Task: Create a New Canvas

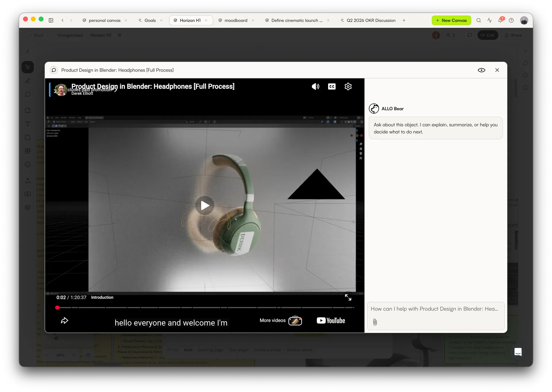Action: tap(451, 20)
